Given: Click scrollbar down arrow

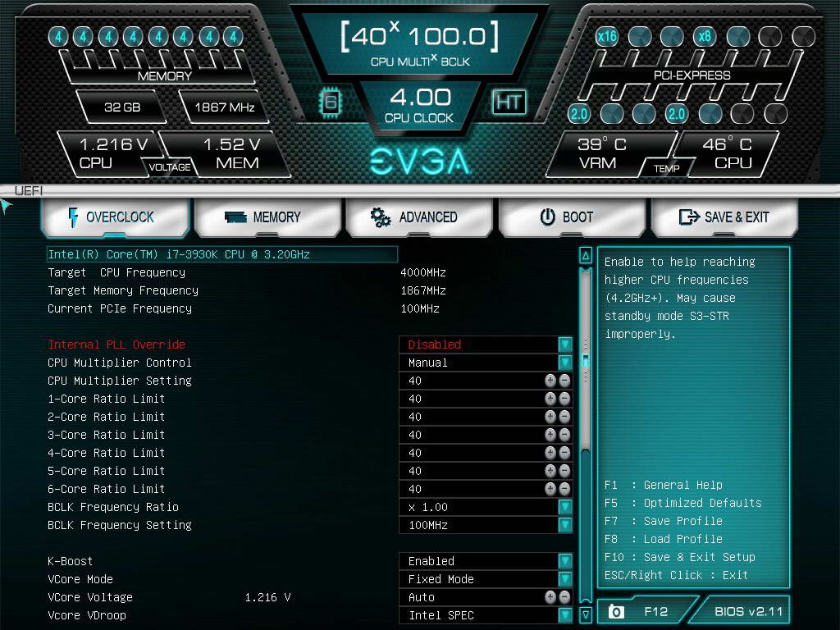Looking at the screenshot, I should [586, 614].
